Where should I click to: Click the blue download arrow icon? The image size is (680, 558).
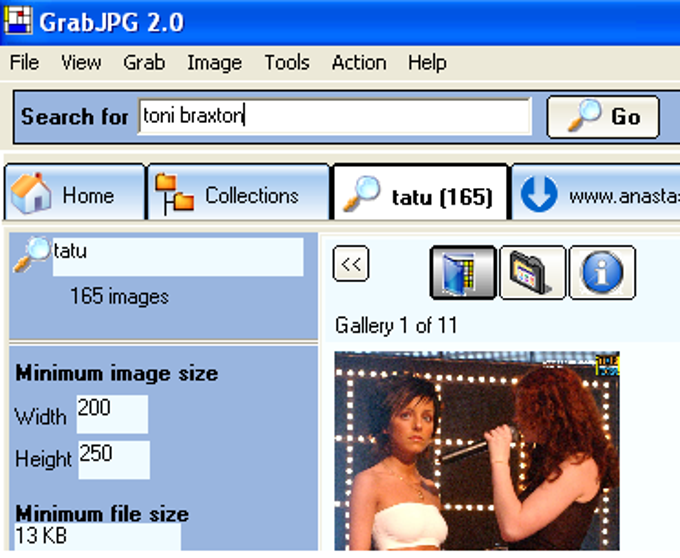[x=539, y=194]
